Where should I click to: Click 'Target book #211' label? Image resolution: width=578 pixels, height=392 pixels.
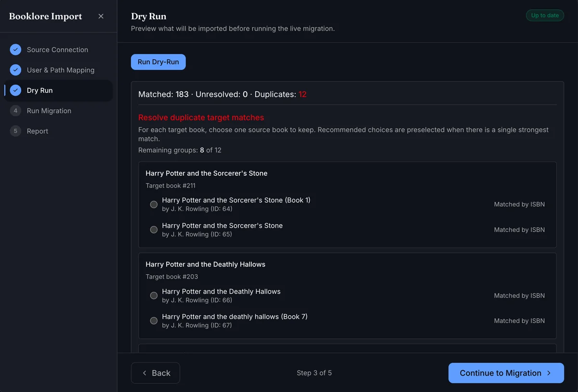pyautogui.click(x=171, y=185)
